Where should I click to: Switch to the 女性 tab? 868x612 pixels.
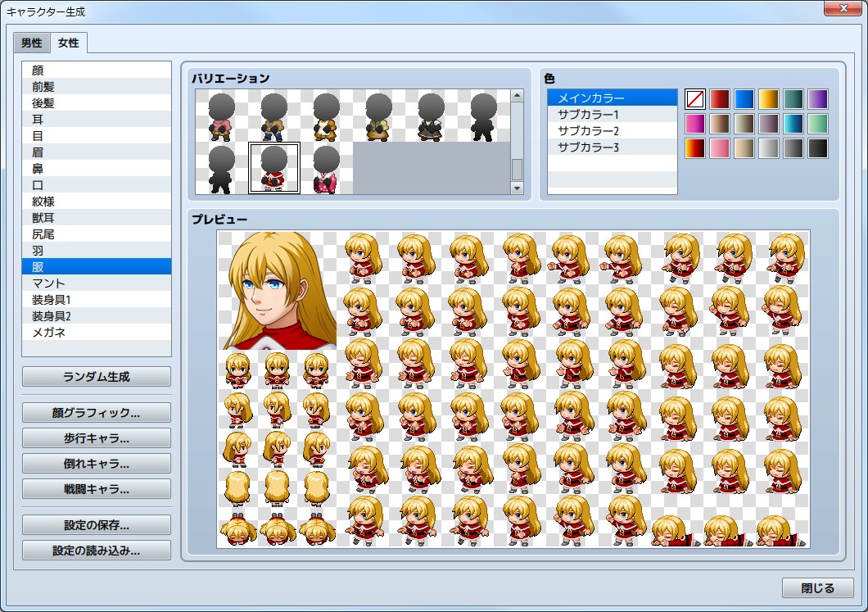point(69,43)
